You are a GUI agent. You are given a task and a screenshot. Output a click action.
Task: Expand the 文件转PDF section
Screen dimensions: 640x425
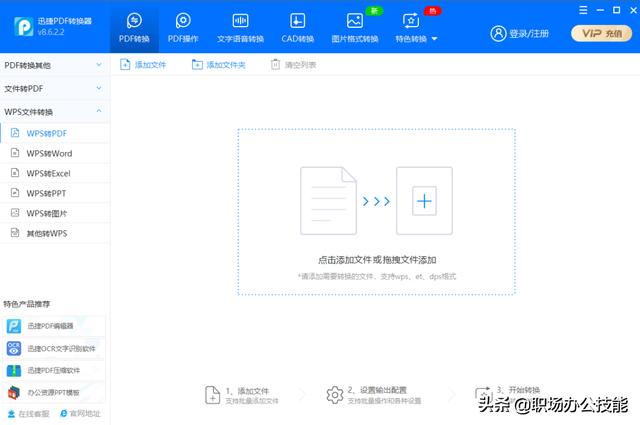click(55, 89)
